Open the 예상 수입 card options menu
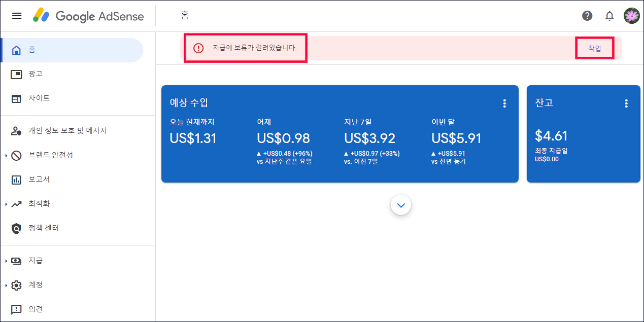 point(504,103)
